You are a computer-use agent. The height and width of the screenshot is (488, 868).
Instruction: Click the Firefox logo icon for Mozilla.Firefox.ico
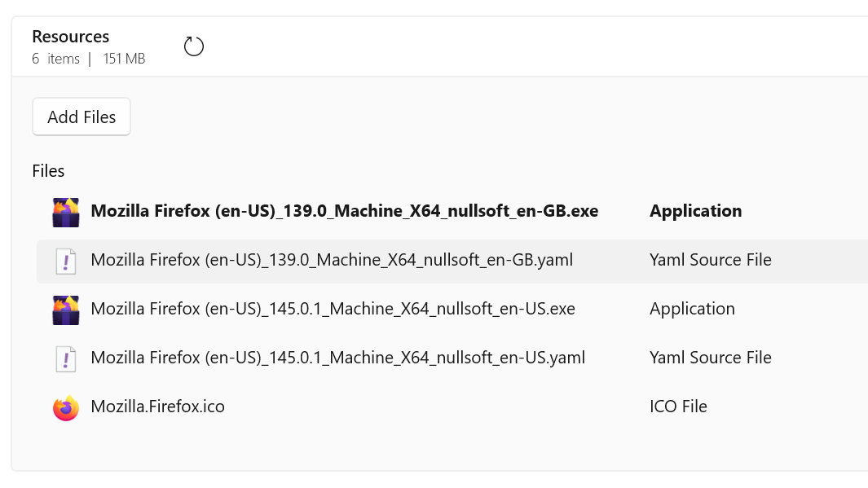pos(66,407)
